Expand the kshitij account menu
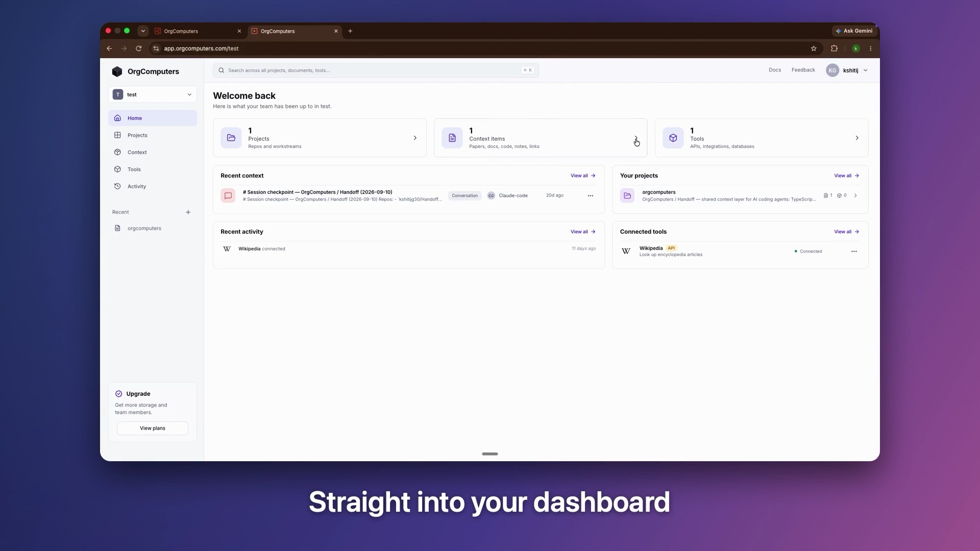The height and width of the screenshot is (551, 980). [x=847, y=70]
